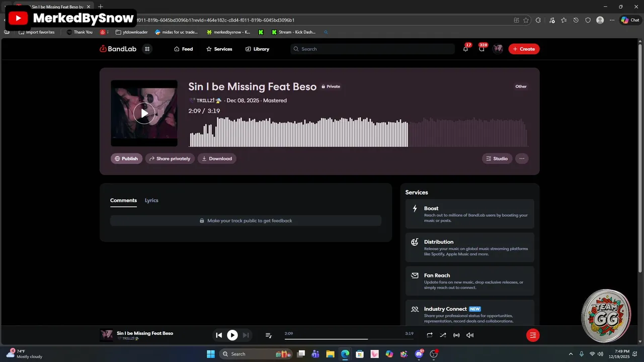
Task: Click the Fan Reach envelope icon
Action: 415,276
